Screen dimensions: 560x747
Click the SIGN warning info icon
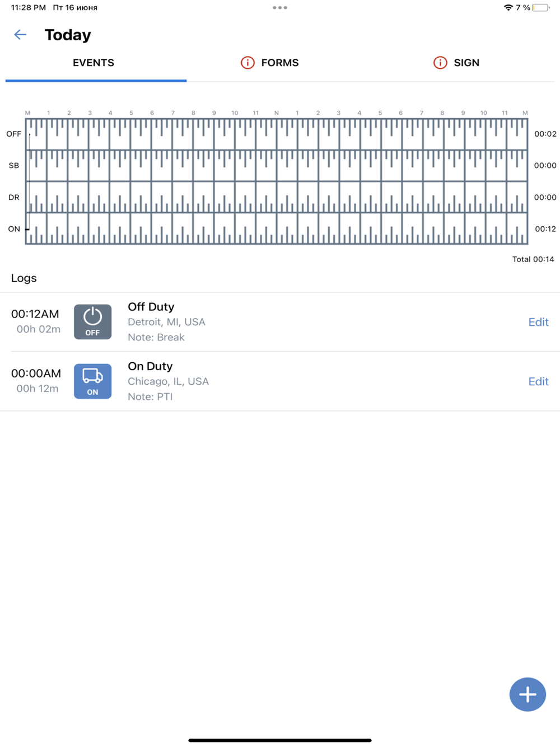click(x=440, y=63)
